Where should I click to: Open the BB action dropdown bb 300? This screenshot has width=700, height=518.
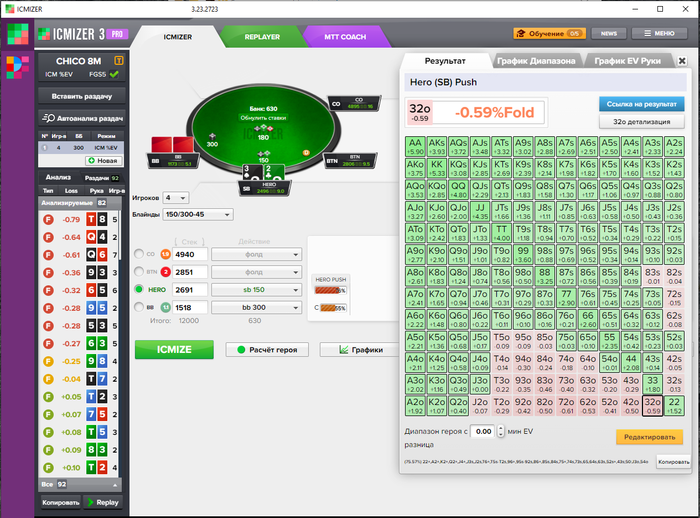point(257,308)
